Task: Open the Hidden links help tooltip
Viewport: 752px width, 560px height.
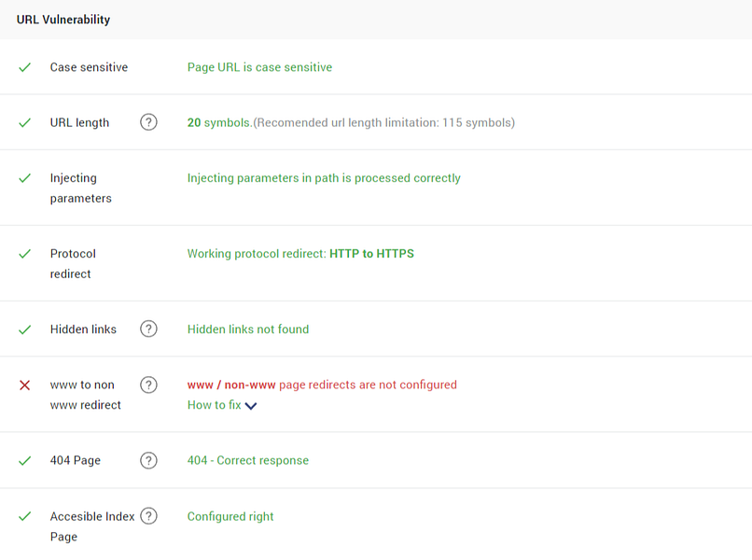Action: [x=148, y=329]
